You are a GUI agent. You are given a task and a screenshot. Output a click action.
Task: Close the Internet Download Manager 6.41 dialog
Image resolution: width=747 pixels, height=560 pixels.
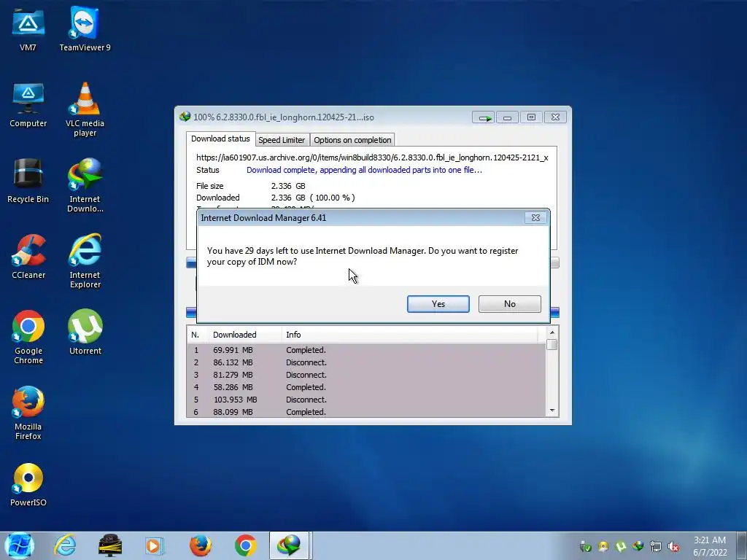[535, 217]
